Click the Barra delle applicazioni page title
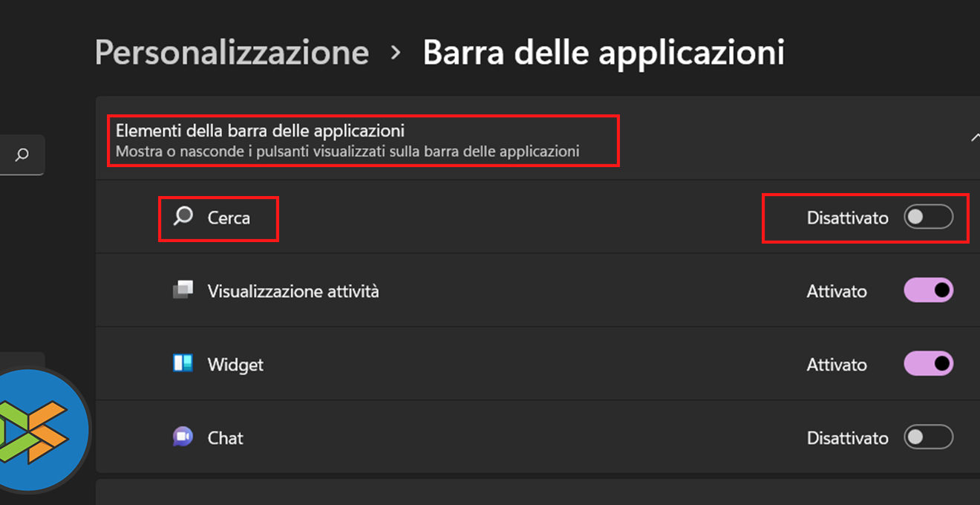The height and width of the screenshot is (505, 980). tap(603, 53)
